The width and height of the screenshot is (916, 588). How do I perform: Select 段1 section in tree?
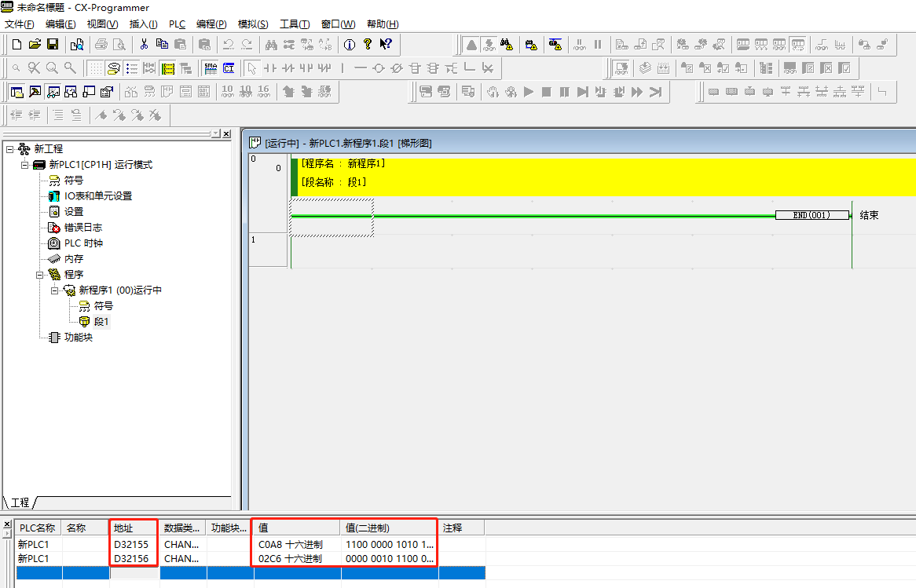[x=101, y=322]
